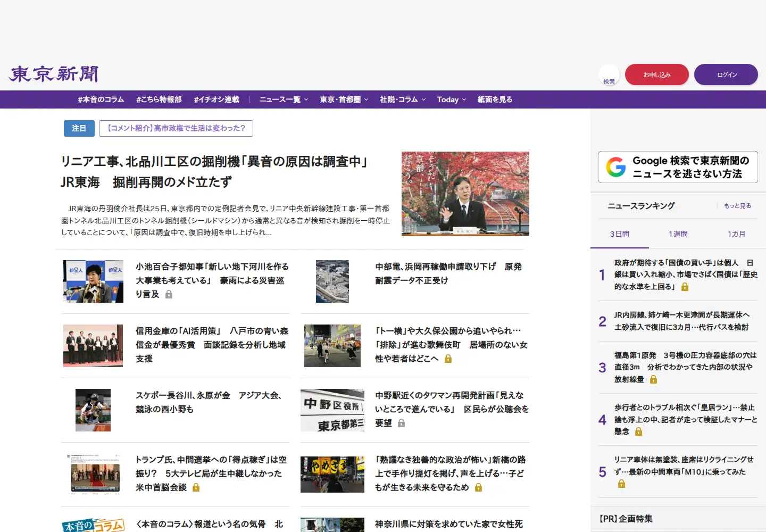This screenshot has height=532, width=766.
Task: Expand the 東京・首都圏 dropdown menu
Action: pos(344,99)
